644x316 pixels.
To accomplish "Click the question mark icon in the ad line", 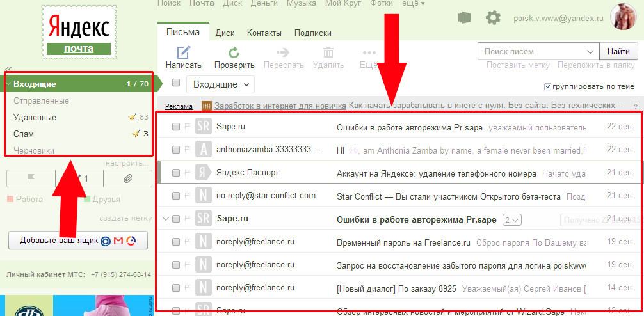I will pyautogui.click(x=635, y=106).
